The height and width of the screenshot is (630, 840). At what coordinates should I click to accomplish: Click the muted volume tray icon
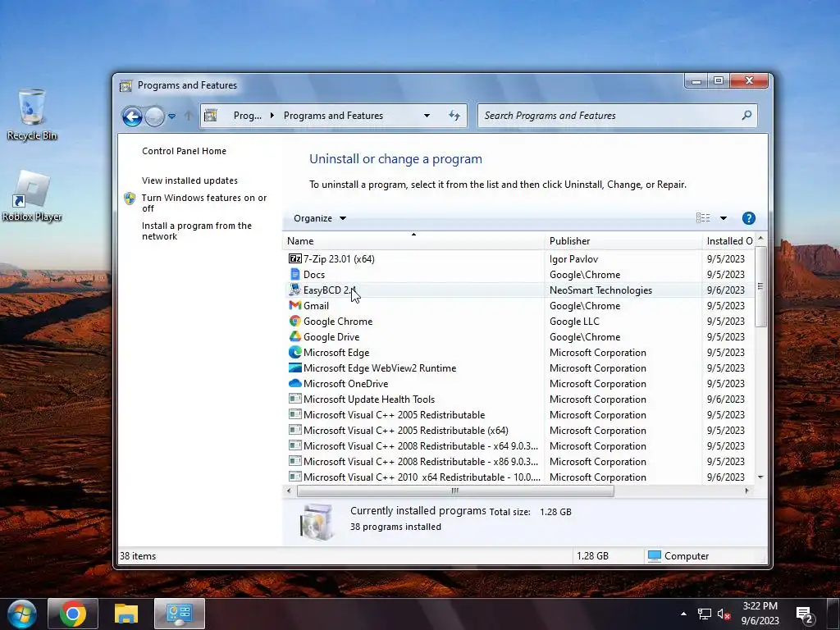click(x=724, y=614)
